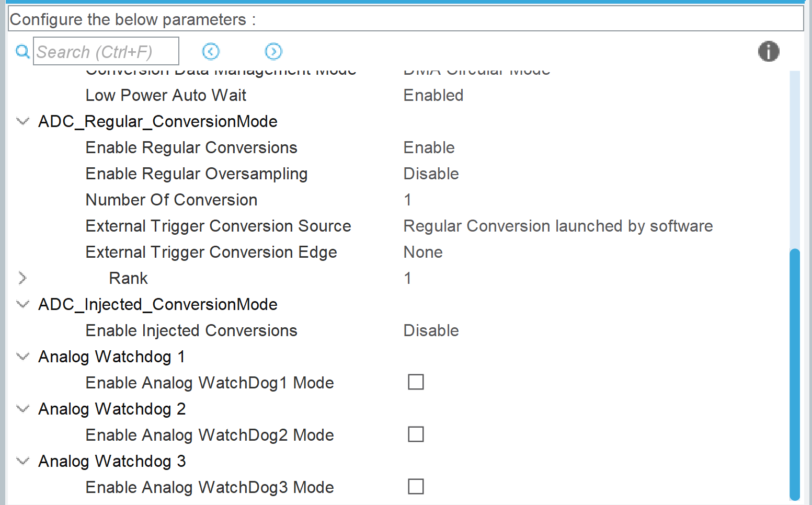Image resolution: width=812 pixels, height=505 pixels.
Task: Collapse ADC_Regular_ConversionMode section
Action: (22, 121)
